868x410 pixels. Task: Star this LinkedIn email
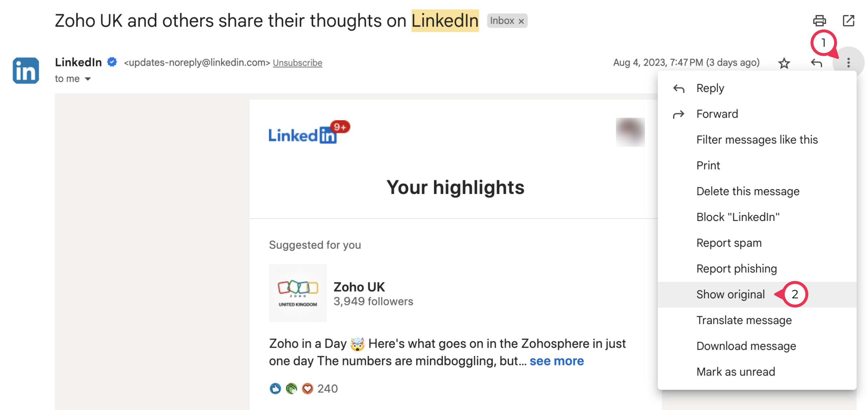(784, 63)
